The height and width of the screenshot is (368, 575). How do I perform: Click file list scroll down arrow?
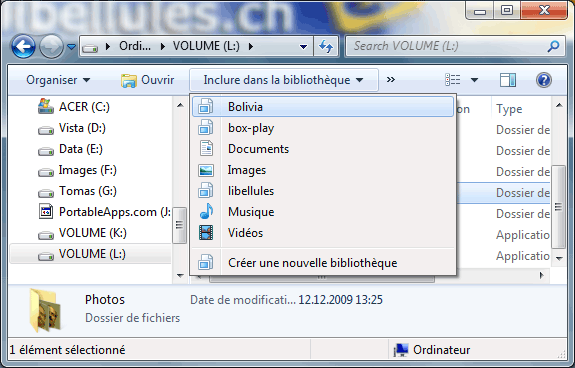coord(559,259)
